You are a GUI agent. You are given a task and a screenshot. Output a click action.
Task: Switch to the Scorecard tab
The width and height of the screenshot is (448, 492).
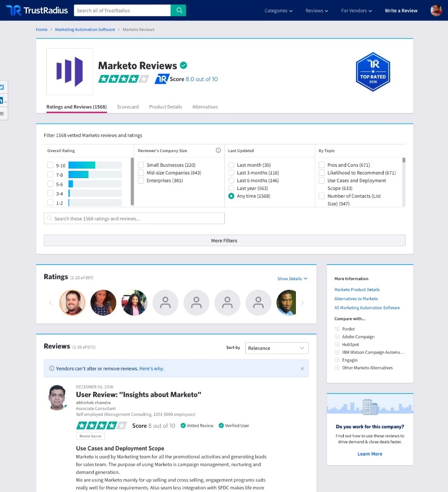[x=127, y=107]
